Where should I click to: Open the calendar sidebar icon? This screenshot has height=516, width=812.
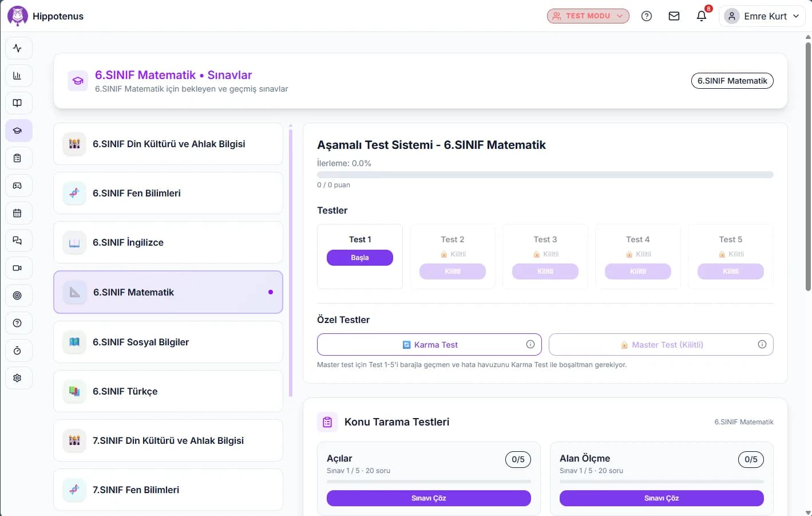[17, 213]
